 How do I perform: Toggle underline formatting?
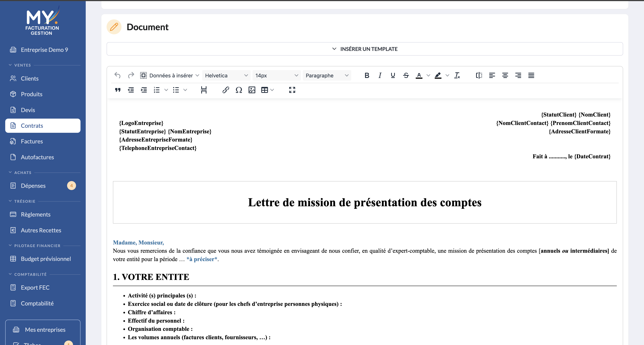pyautogui.click(x=393, y=75)
